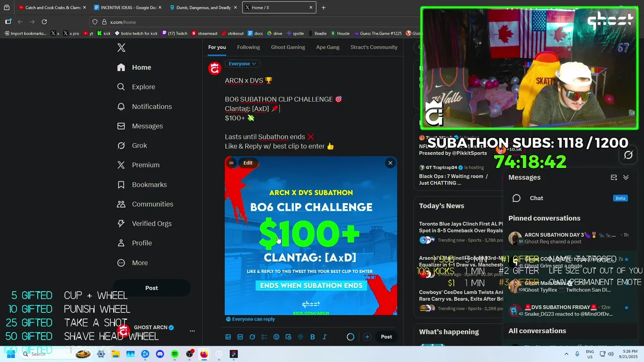The height and width of the screenshot is (362, 644).
Task: Switch to Stract's Community tab
Action: (x=374, y=47)
